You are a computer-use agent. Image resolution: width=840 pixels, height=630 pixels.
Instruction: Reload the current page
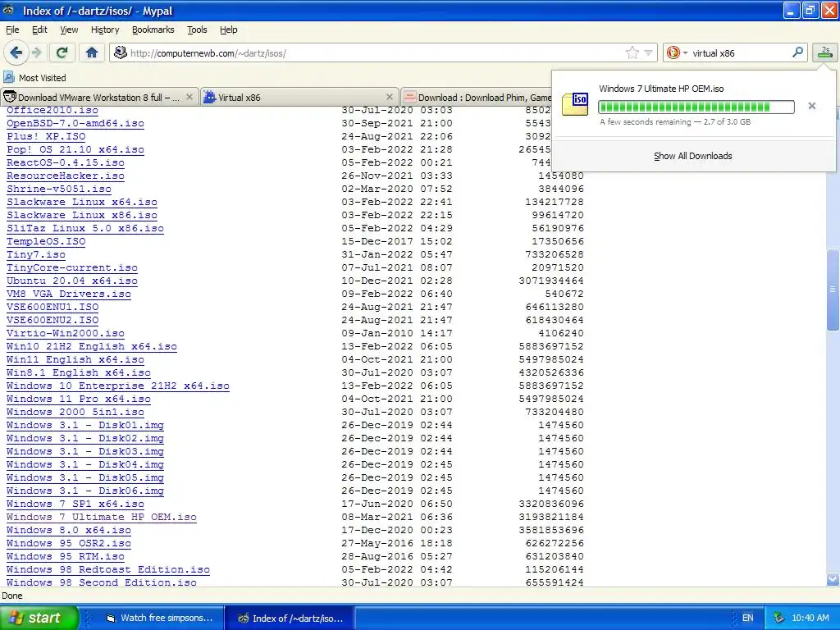[62, 52]
